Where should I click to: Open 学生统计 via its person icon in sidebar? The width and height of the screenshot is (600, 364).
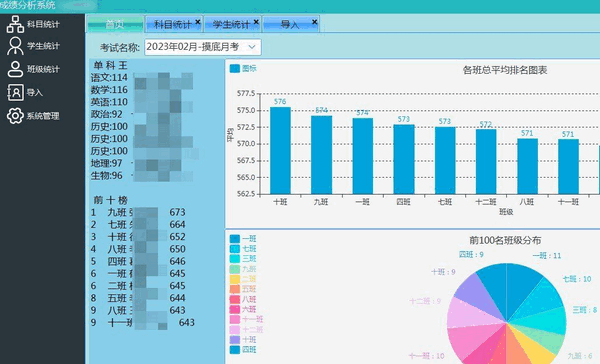coord(15,46)
